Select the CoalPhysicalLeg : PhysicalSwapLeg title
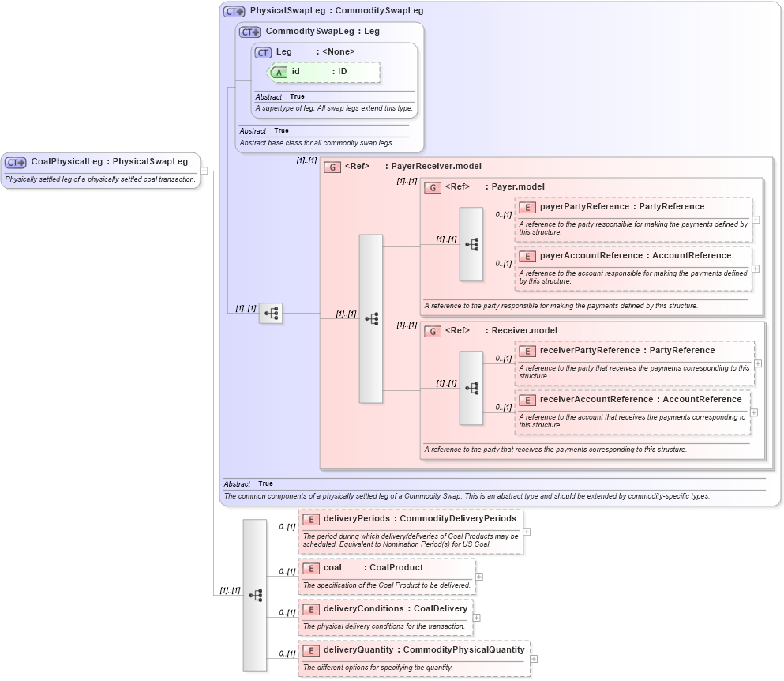The width and height of the screenshot is (784, 681). tap(110, 162)
